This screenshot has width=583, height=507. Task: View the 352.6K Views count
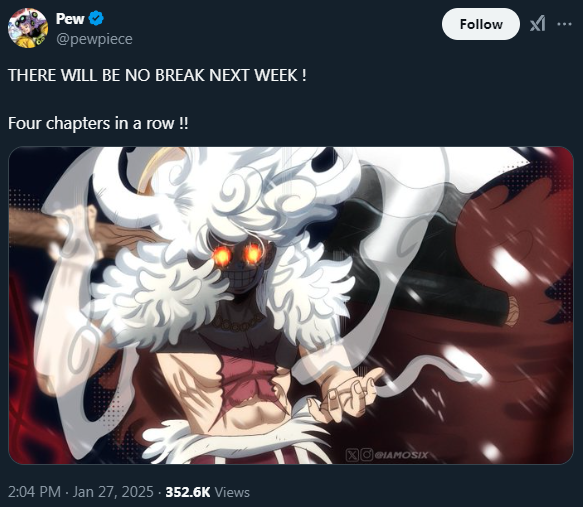point(207,492)
